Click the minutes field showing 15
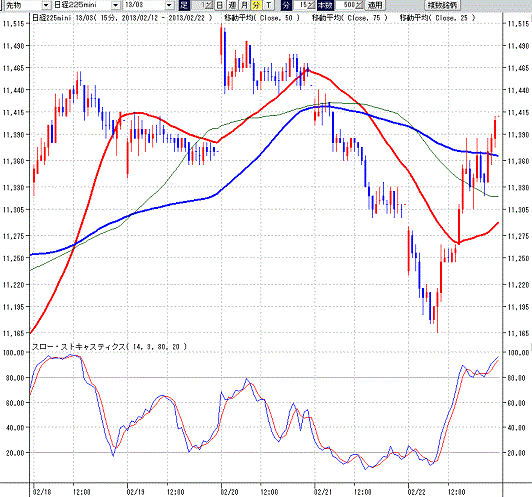 tap(300, 5)
